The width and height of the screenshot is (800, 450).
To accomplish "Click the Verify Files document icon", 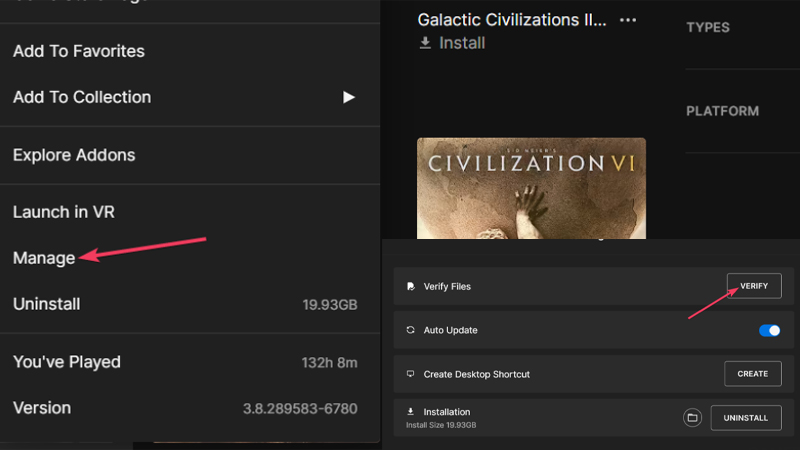I will pyautogui.click(x=411, y=286).
